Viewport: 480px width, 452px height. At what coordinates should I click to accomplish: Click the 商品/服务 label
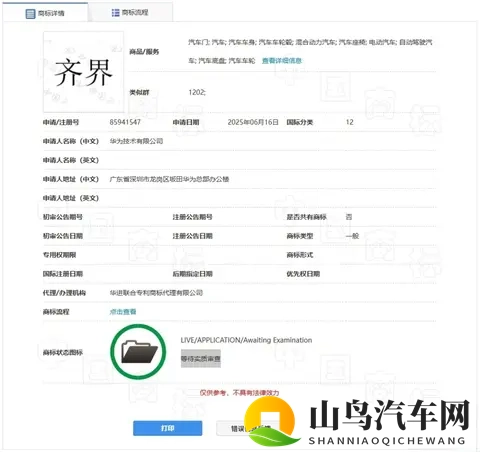[144, 52]
